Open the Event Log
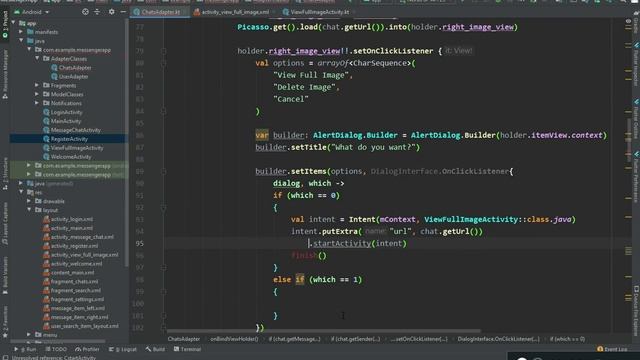Image resolution: width=640 pixels, height=360 pixels. [x=612, y=349]
